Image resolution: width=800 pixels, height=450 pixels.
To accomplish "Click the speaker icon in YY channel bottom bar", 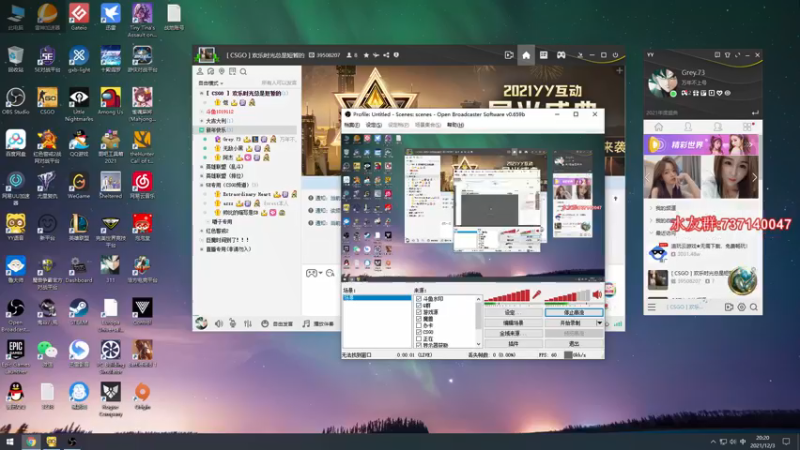I will coord(219,323).
